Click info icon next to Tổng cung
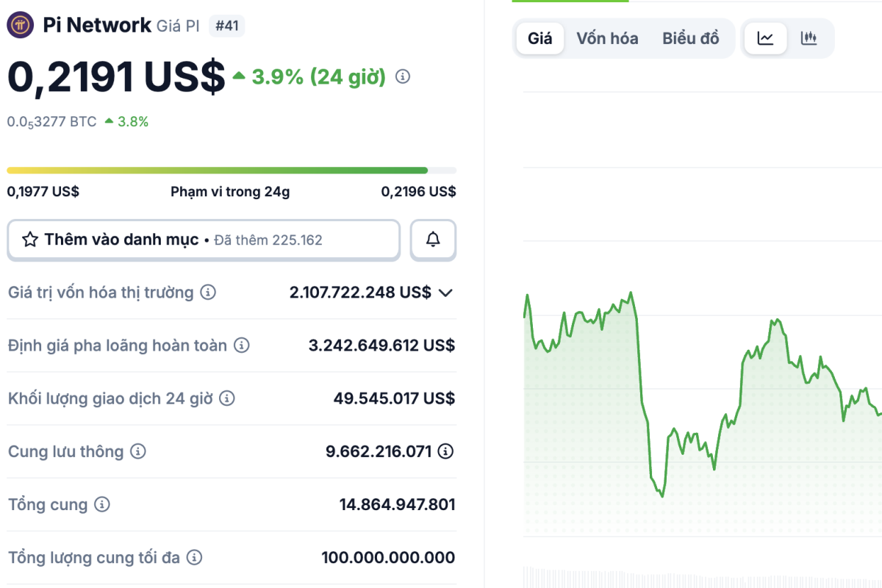The width and height of the screenshot is (882, 588). pyautogui.click(x=102, y=505)
